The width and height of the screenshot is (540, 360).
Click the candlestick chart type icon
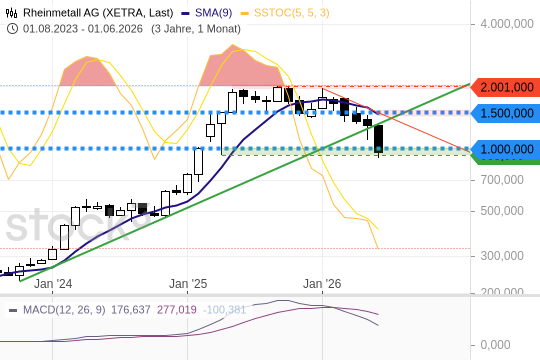[x=11, y=13]
